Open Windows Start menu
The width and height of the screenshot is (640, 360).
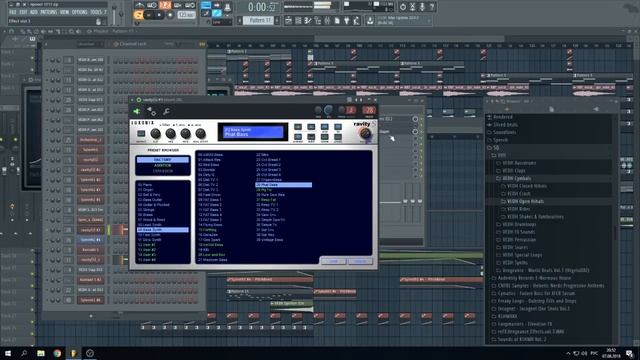click(8, 353)
